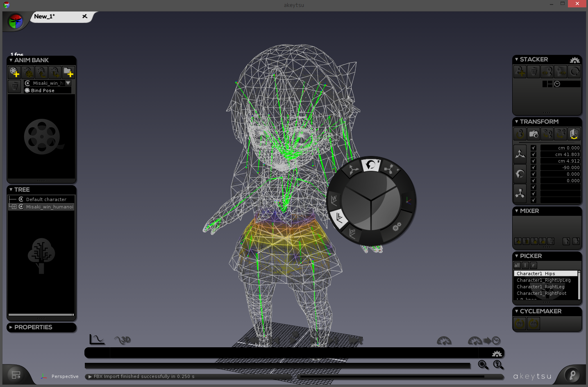Click the 3D curve icon
Viewport: 588px width, 387px height.
(x=122, y=339)
